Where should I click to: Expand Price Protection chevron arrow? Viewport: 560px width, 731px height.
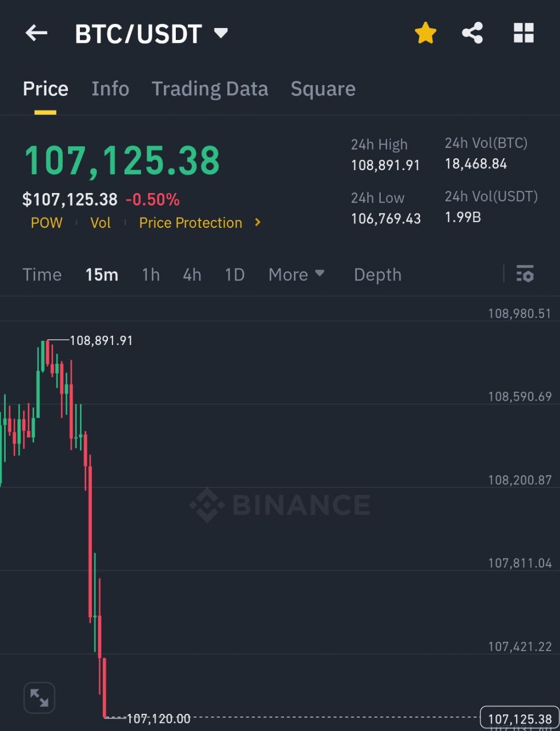pyautogui.click(x=258, y=222)
